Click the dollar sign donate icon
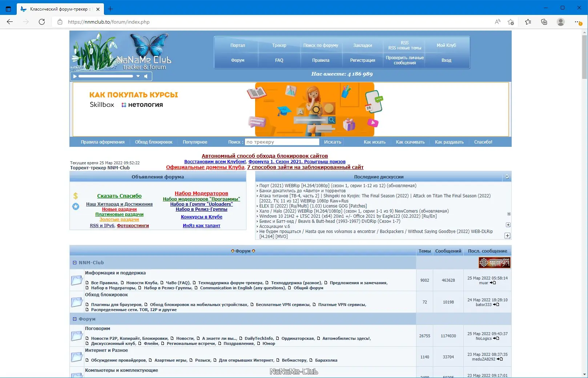Image resolution: width=588 pixels, height=378 pixels. click(76, 196)
